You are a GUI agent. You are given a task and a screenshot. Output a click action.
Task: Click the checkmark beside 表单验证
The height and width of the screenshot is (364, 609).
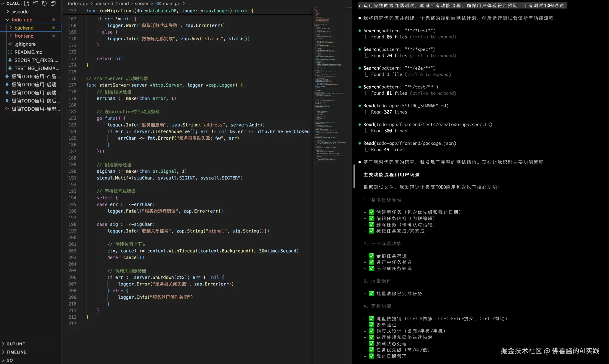(x=371, y=325)
